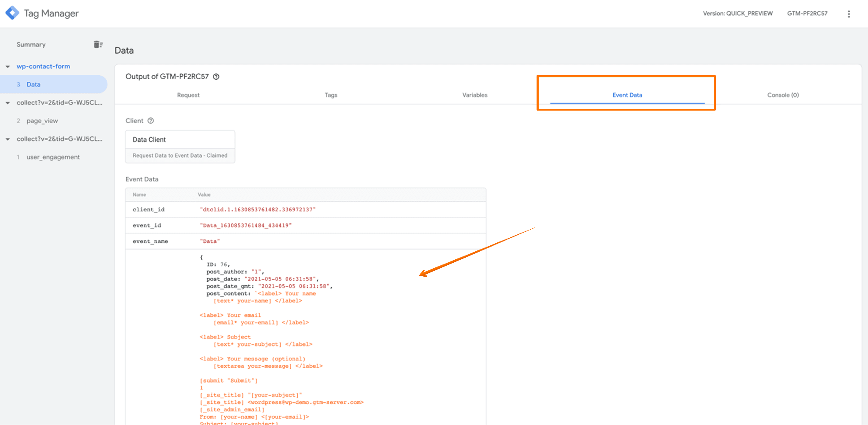The height and width of the screenshot is (425, 868).
Task: Click the [submit "Submit"] line
Action: coord(228,381)
